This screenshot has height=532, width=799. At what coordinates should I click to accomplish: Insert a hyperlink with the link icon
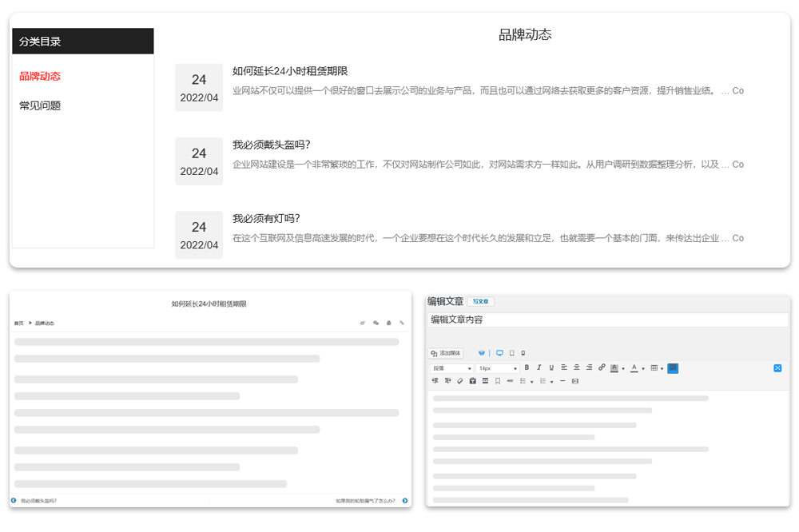click(x=602, y=368)
